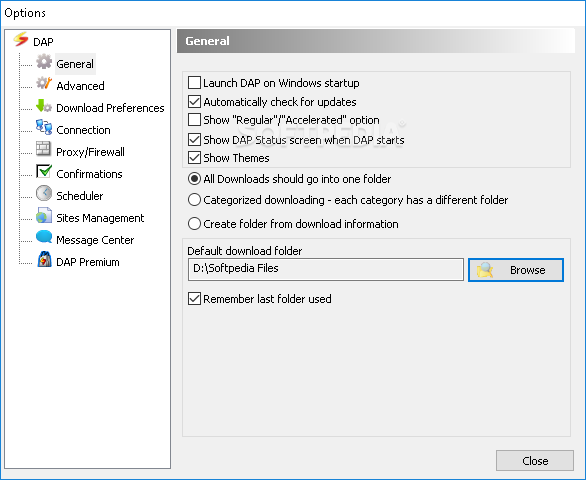Click the Message Center speech bubble icon
586x480 pixels.
click(44, 237)
